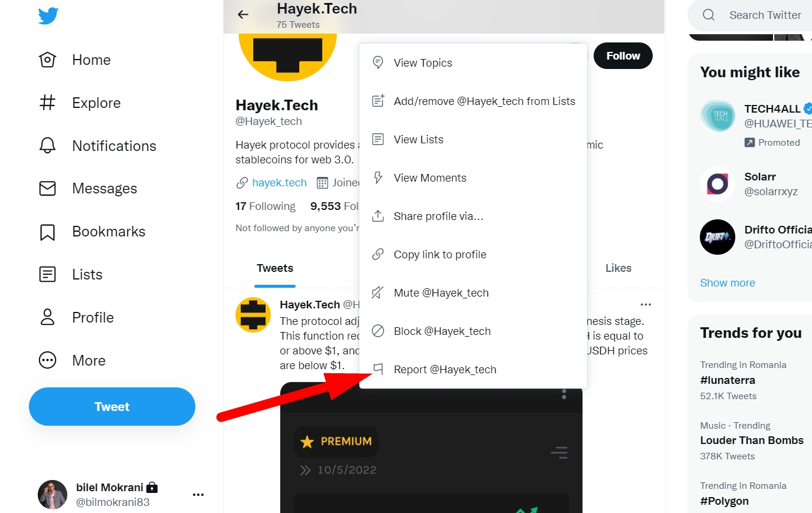Viewport: 812px width, 513px height.
Task: Choose Share profile via… option
Action: [473, 216]
